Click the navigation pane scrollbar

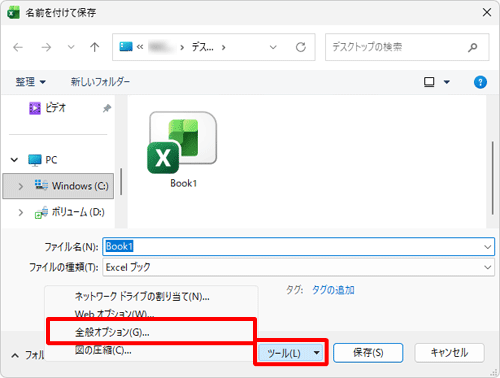click(121, 181)
